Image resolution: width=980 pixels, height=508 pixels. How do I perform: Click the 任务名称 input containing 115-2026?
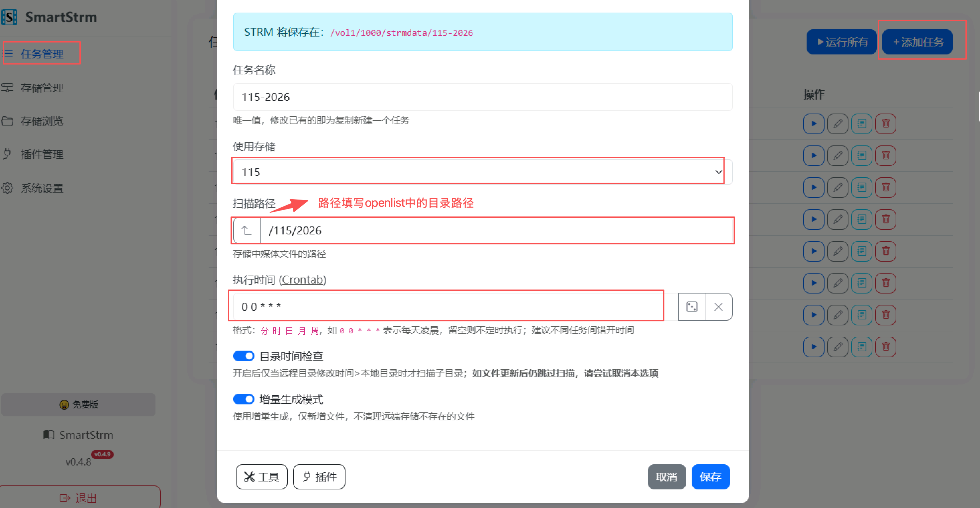click(482, 97)
